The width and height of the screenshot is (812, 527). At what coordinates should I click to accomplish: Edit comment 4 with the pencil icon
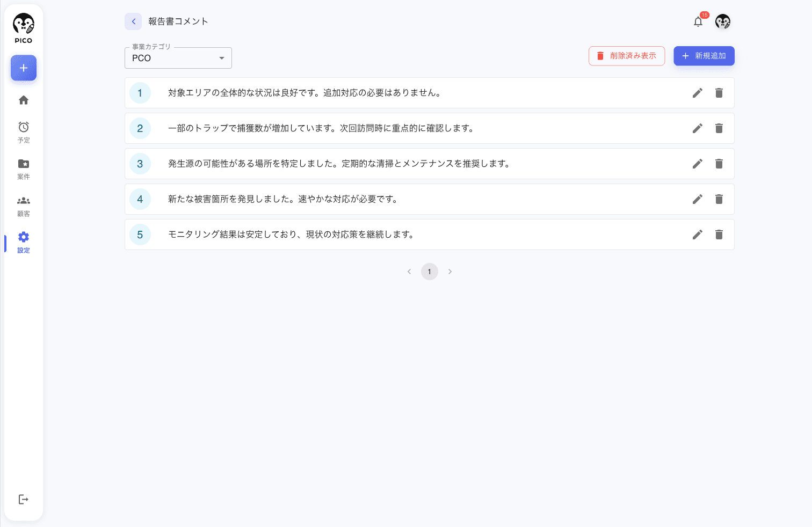click(698, 199)
